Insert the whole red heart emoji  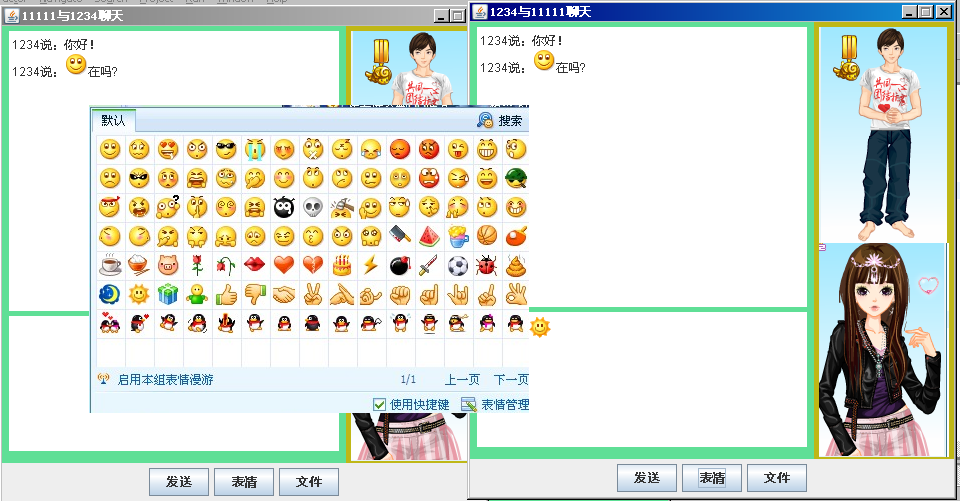coord(284,265)
